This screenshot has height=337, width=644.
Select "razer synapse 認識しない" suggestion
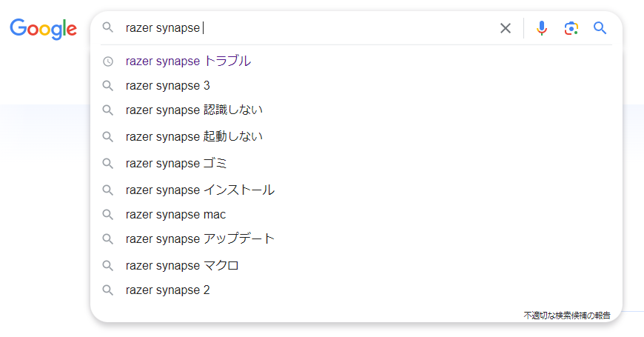[194, 110]
